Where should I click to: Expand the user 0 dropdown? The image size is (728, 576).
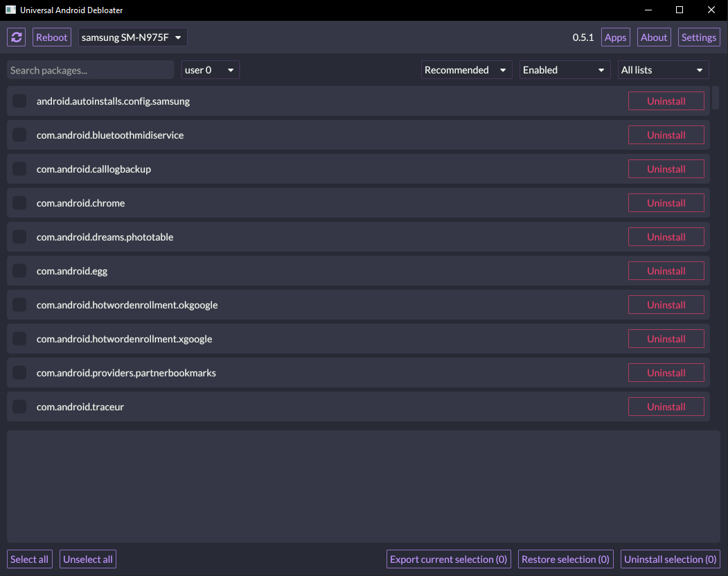click(x=210, y=70)
